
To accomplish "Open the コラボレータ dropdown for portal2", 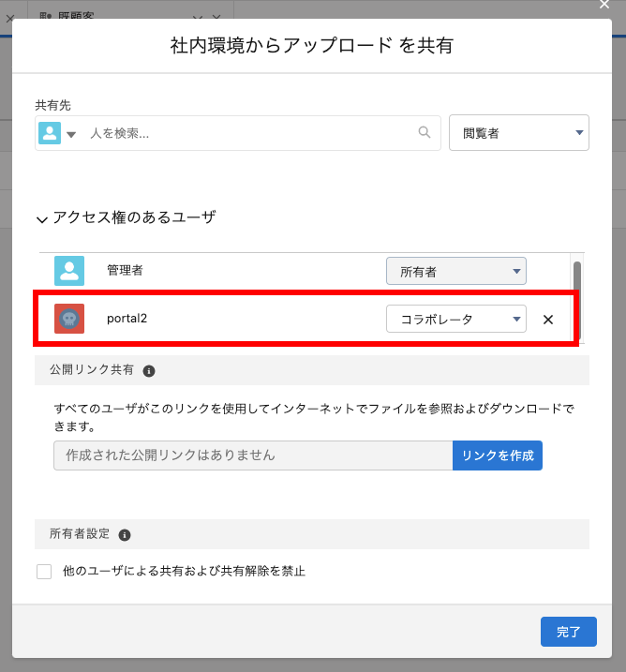I will (456, 320).
